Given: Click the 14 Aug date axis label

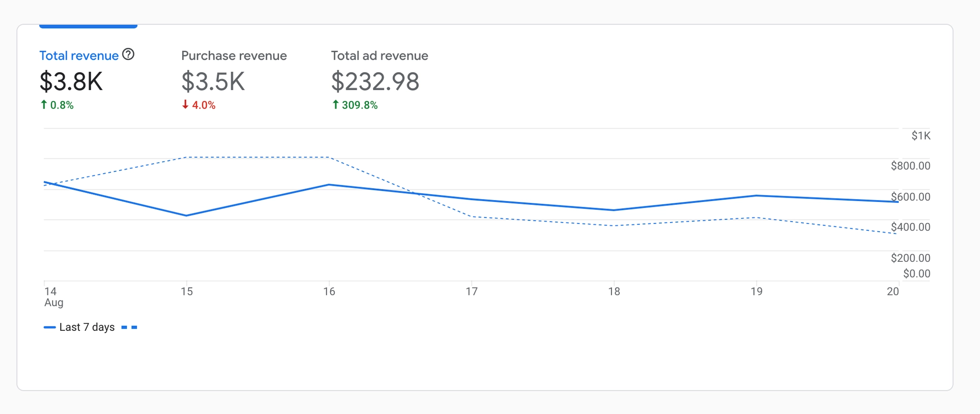Looking at the screenshot, I should click(53, 297).
